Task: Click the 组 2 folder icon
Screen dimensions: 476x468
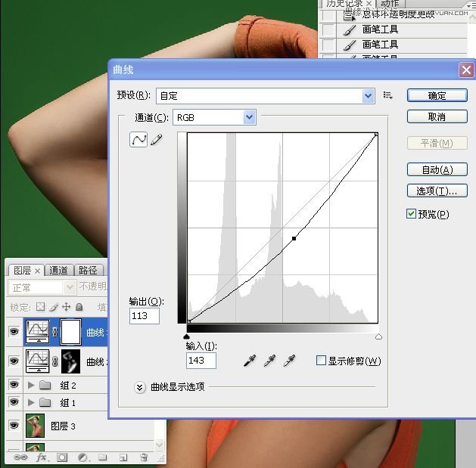Action: pyautogui.click(x=45, y=385)
